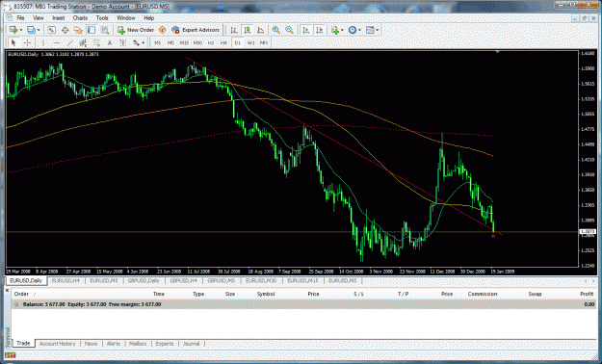Close the Terminal panel with X
The height and width of the screenshot is (364, 602).
tap(8, 290)
